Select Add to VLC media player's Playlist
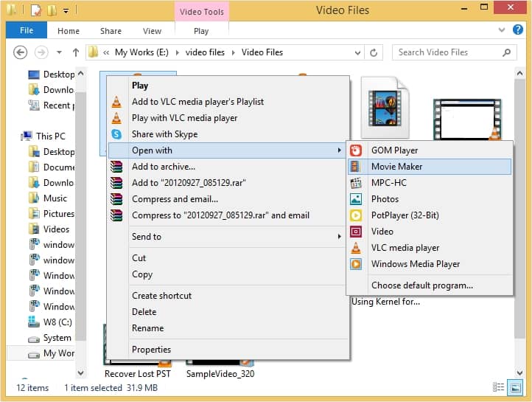Screen dimensions: 532x402 [x=197, y=102]
